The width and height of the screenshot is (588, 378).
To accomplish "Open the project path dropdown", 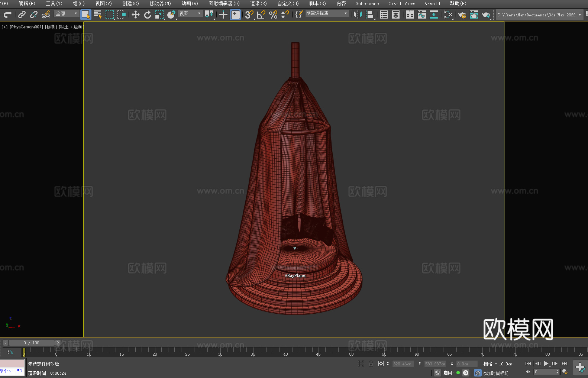I will coord(579,15).
